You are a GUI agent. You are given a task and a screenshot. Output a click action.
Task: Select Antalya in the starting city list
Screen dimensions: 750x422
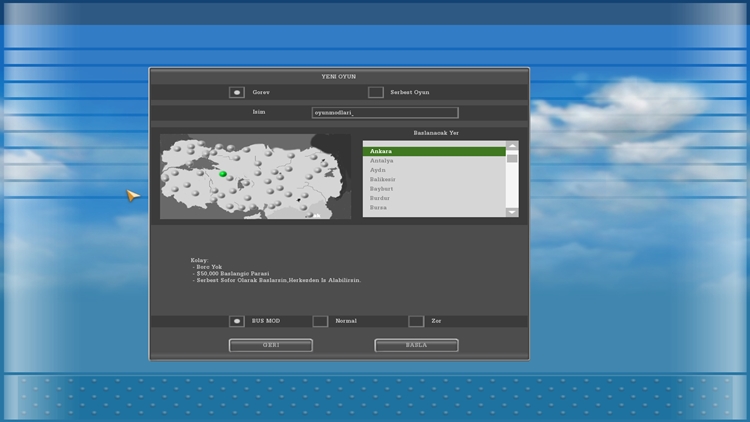point(434,161)
